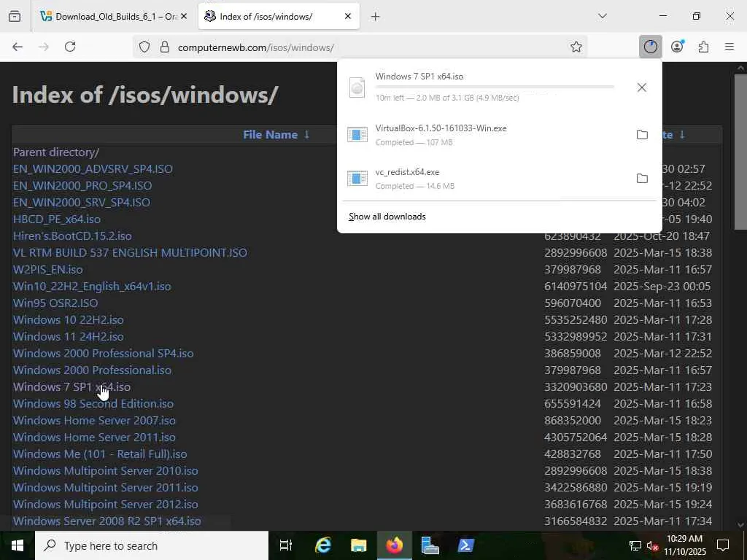The image size is (747, 560).
Task: Click the Windows 7 SP1 x64.iso link
Action: point(71,387)
